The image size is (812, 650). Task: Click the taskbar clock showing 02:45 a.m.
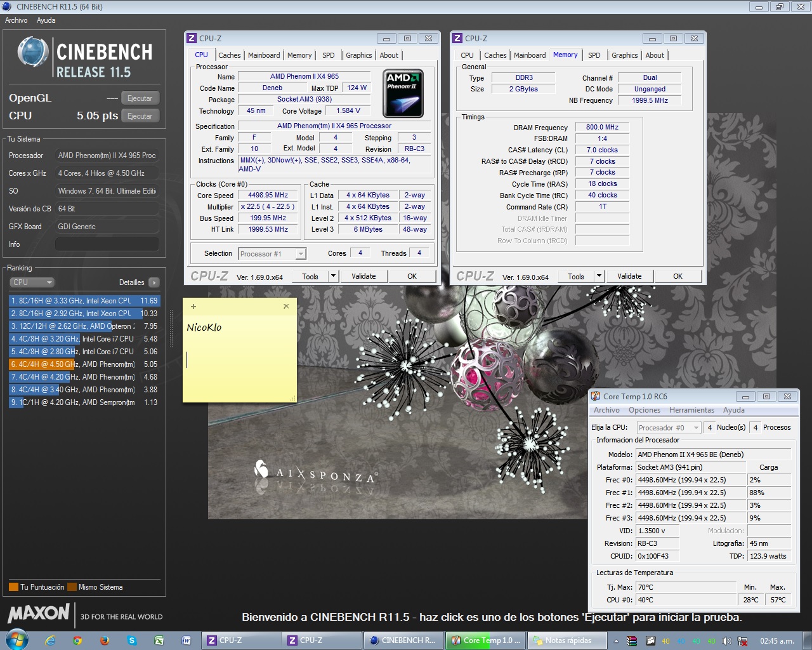click(777, 641)
